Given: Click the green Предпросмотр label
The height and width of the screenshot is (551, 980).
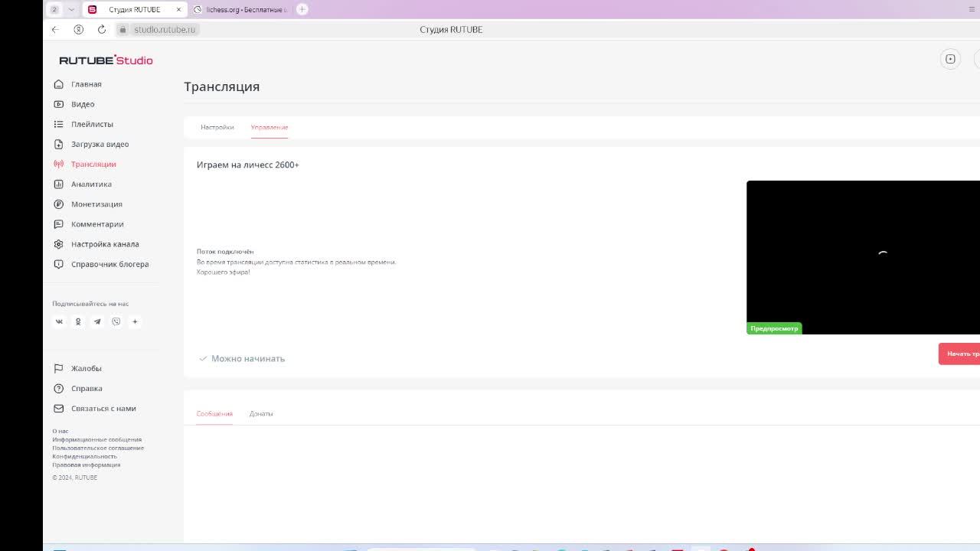Looking at the screenshot, I should point(774,328).
